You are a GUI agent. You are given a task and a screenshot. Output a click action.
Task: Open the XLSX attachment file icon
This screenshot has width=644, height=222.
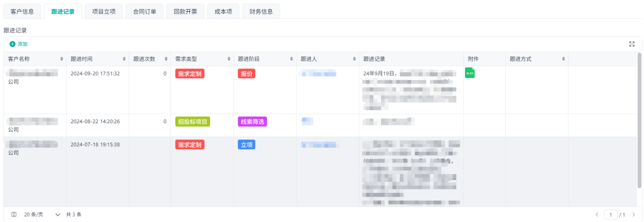pyautogui.click(x=470, y=73)
